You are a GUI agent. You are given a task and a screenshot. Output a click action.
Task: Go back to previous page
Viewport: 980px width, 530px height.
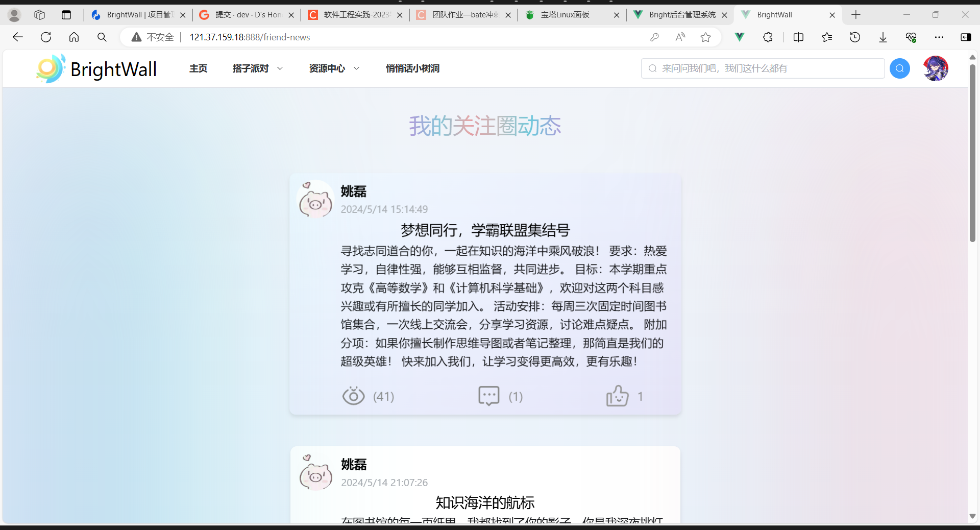click(x=18, y=37)
